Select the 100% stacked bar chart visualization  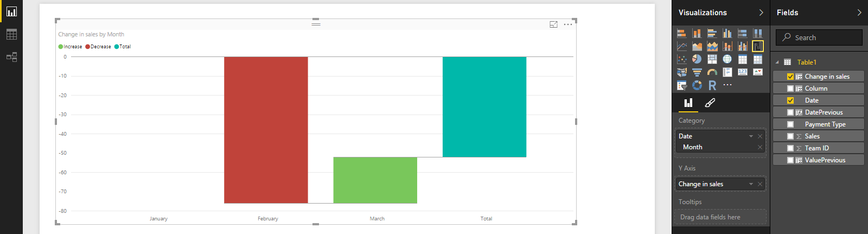pyautogui.click(x=743, y=33)
